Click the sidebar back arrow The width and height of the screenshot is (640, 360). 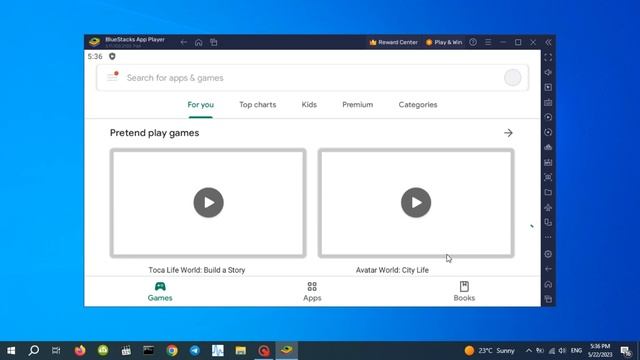pos(548,269)
